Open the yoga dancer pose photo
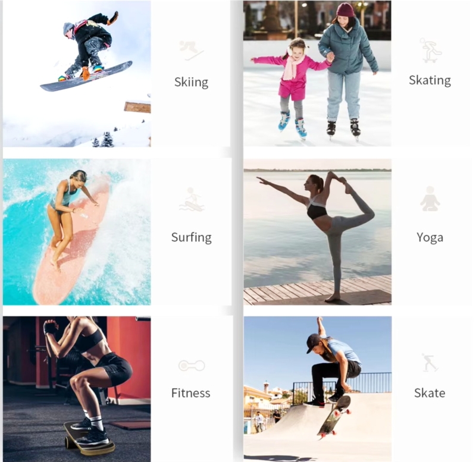 coord(318,232)
